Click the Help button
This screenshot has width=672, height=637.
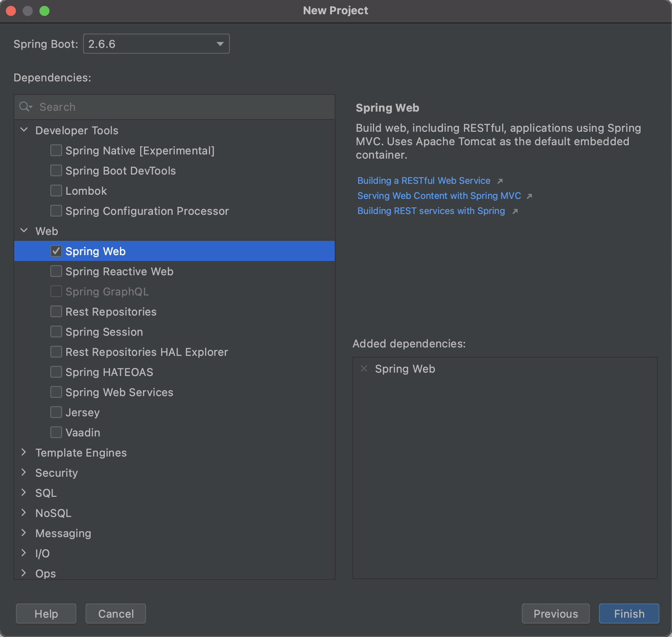[46, 614]
